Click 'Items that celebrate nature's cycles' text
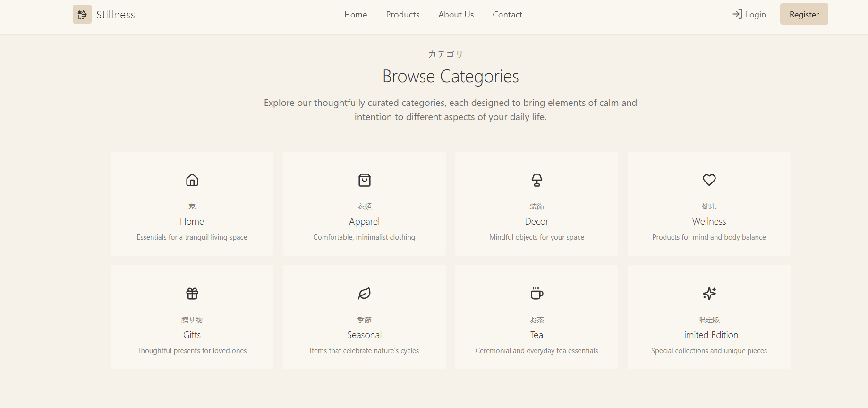 coord(365,351)
